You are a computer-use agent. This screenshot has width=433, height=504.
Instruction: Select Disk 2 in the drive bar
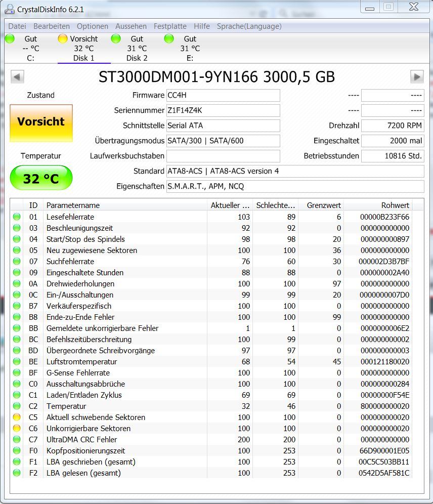(137, 48)
